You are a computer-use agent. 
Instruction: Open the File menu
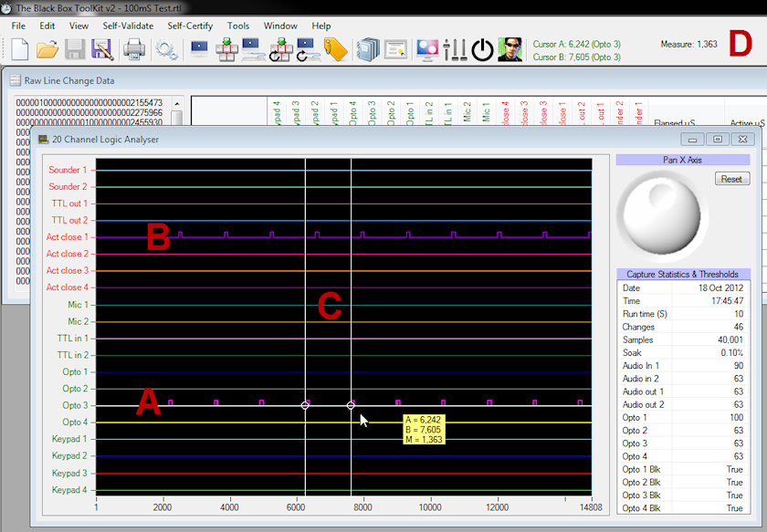pyautogui.click(x=18, y=26)
